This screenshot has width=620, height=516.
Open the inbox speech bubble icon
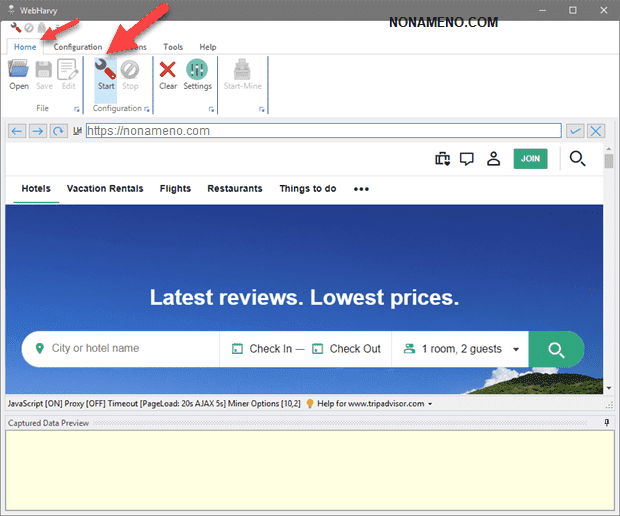click(467, 159)
